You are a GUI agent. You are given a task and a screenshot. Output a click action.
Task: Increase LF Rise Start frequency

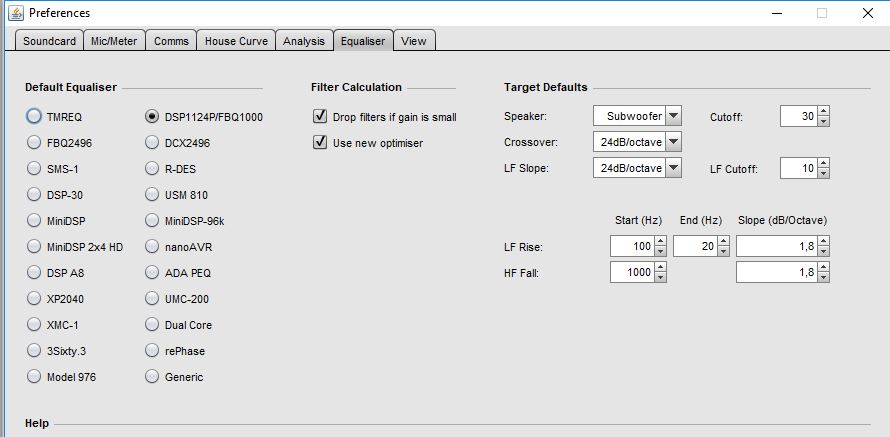(661, 241)
